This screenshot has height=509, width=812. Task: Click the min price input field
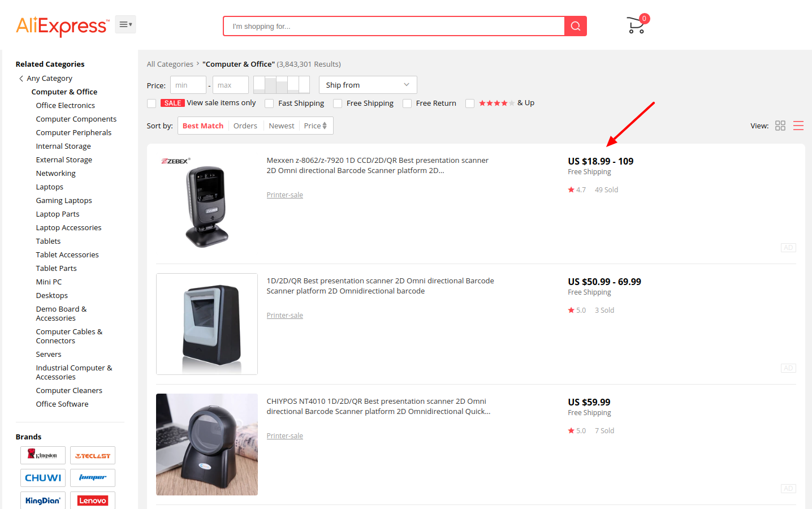[188, 85]
